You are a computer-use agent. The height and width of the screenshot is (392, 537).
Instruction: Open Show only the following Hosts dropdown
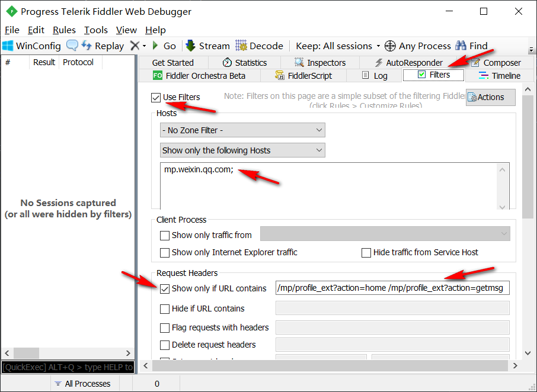[x=242, y=150]
